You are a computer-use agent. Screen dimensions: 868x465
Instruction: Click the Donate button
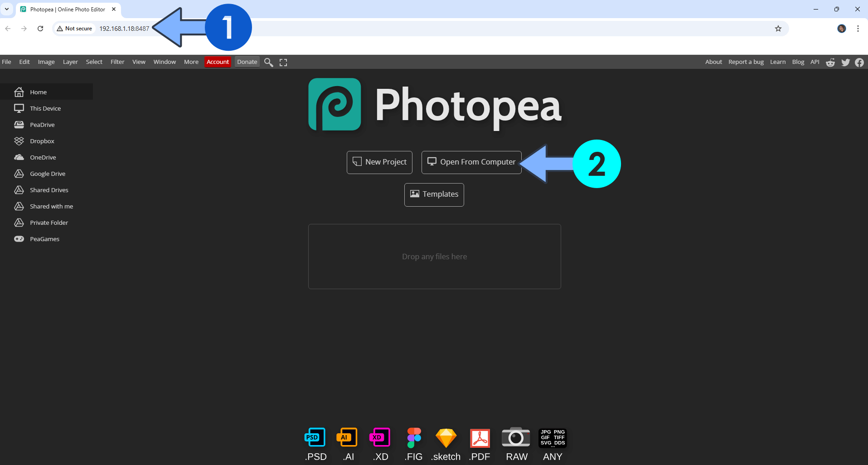click(247, 62)
